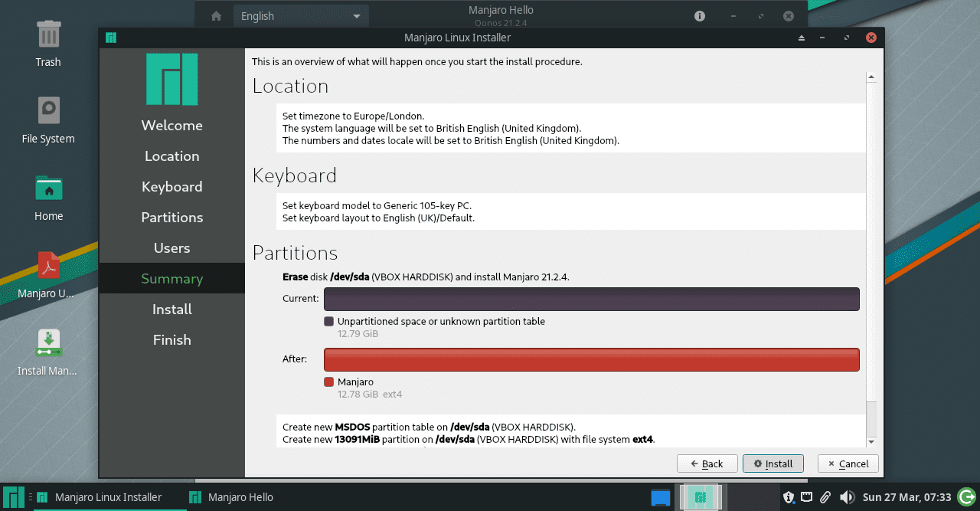Viewport: 980px width, 511px height.
Task: Click the summary vertical scrollbar handle
Action: tap(871, 242)
